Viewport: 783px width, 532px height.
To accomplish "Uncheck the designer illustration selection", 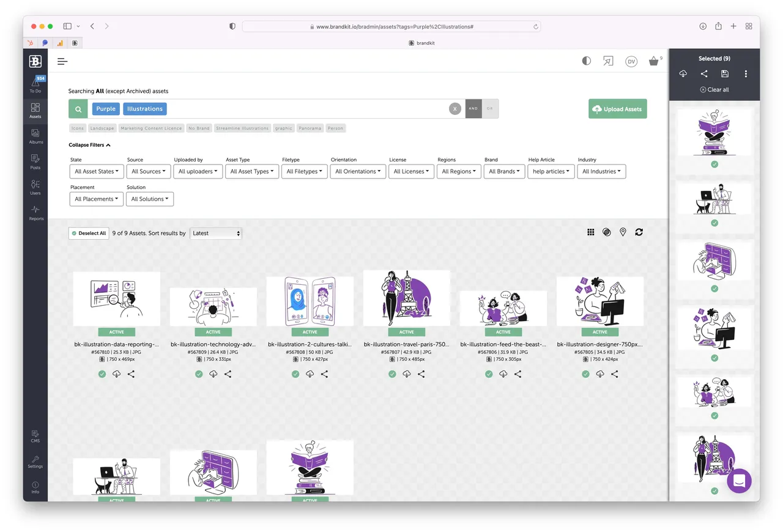I will tap(585, 374).
